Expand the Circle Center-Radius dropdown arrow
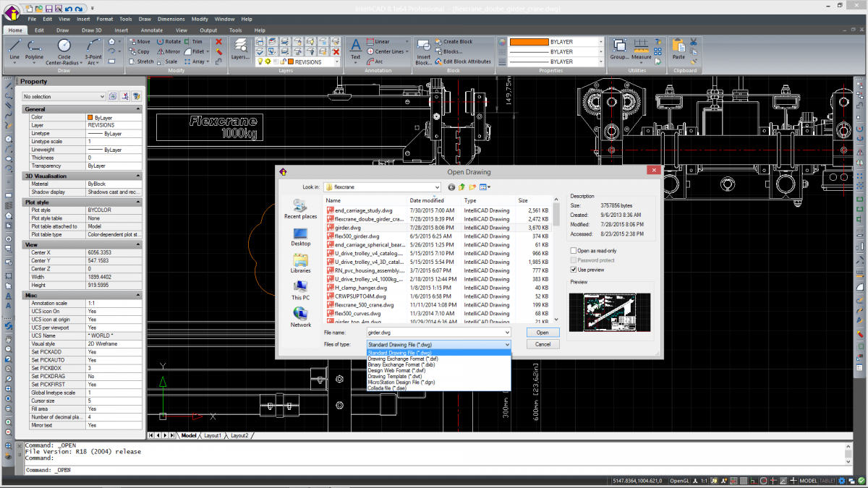Screen dimensions: 868x488 [80, 61]
